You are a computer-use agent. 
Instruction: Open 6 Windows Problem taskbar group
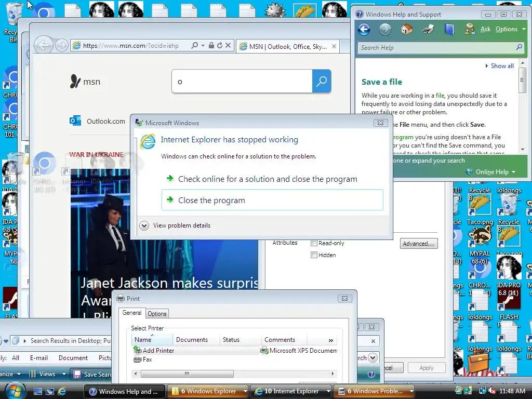375,391
